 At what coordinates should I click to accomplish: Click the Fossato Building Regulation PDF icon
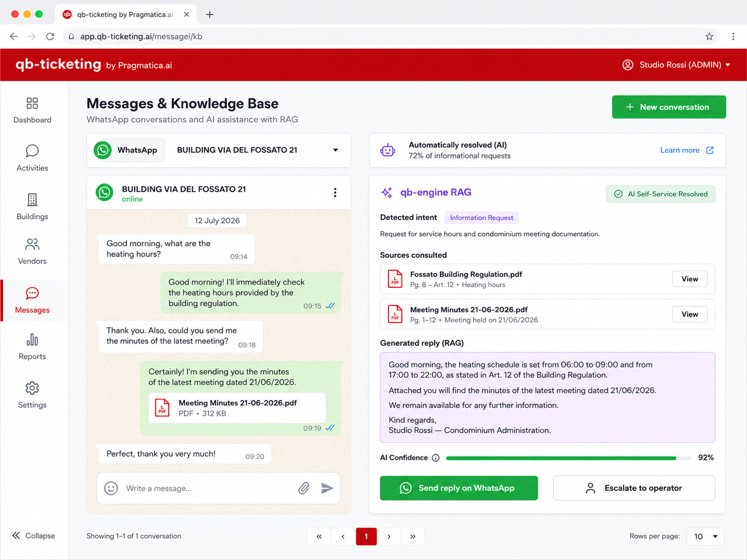click(395, 279)
